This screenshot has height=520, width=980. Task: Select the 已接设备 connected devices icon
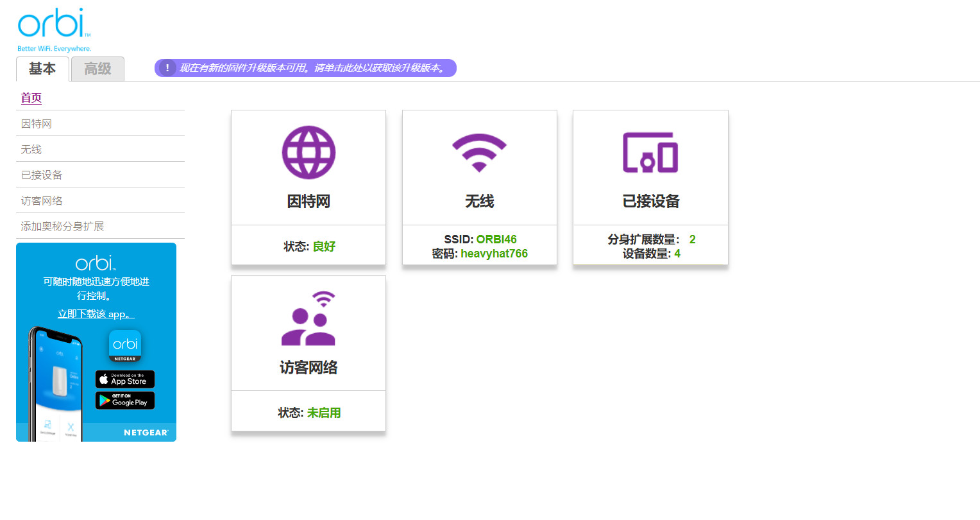pos(650,153)
